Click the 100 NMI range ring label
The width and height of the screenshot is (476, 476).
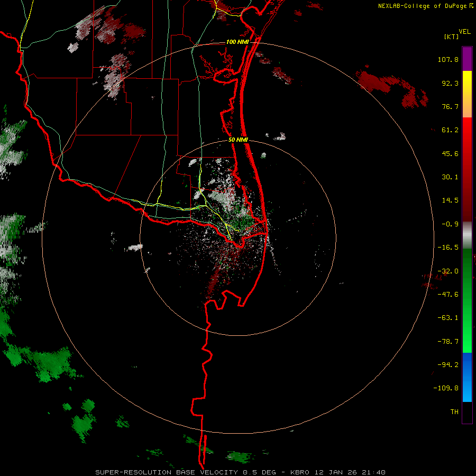(237, 42)
